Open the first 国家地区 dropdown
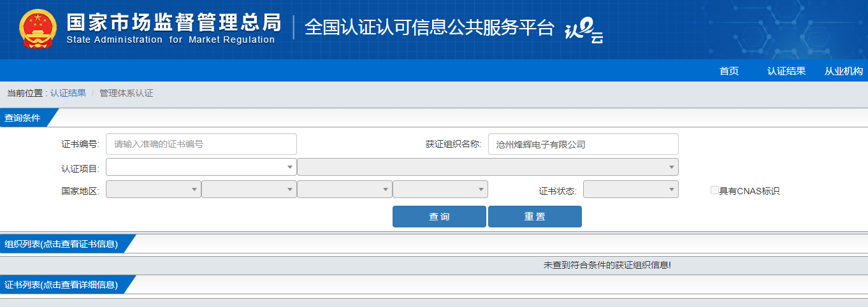 [154, 189]
